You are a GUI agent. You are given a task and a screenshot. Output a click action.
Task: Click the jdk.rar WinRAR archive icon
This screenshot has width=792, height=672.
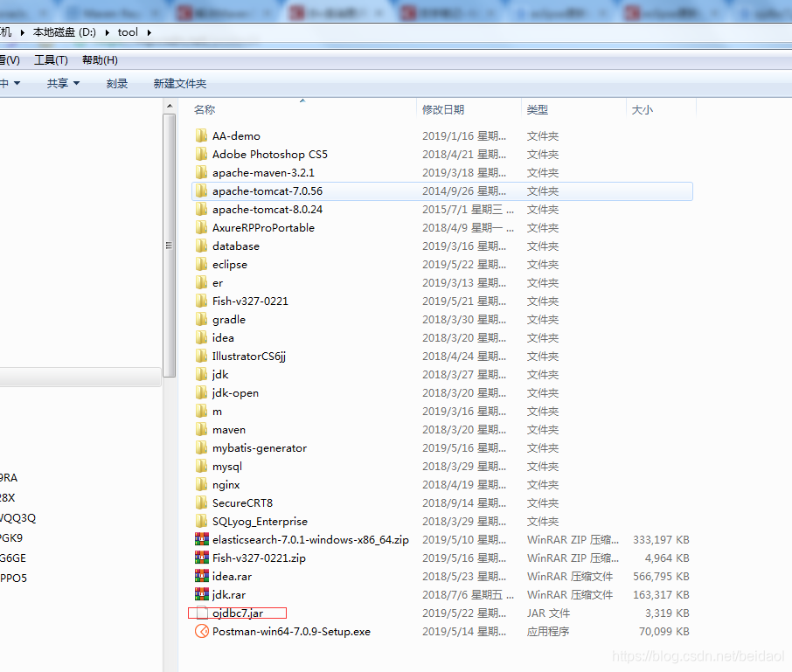click(202, 594)
